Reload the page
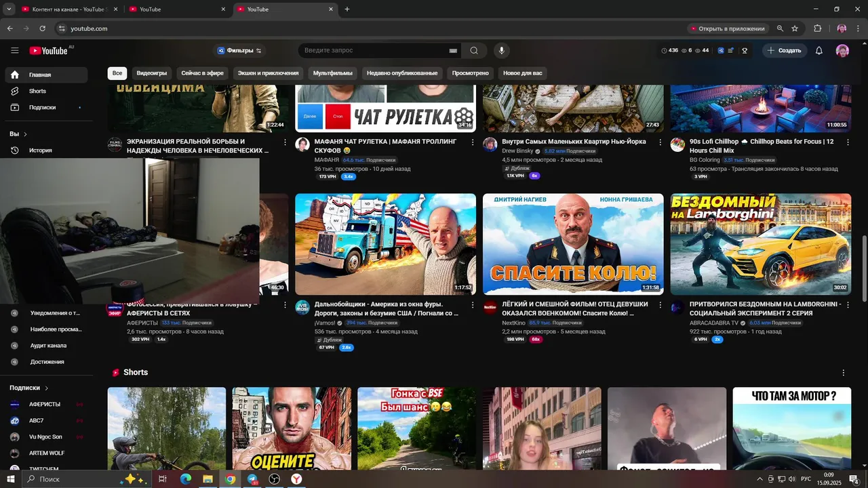The width and height of the screenshot is (868, 488). [x=42, y=28]
